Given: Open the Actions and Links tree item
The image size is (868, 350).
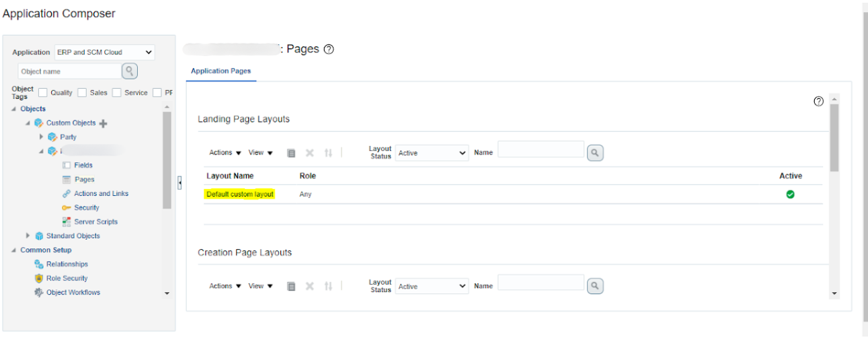Looking at the screenshot, I should (x=101, y=194).
